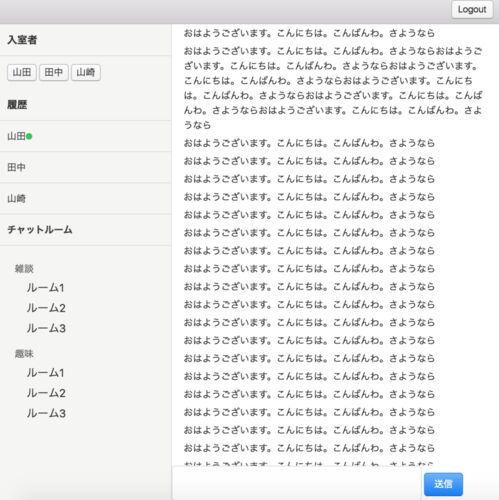
Task: Click the Logout button
Action: [x=472, y=10]
